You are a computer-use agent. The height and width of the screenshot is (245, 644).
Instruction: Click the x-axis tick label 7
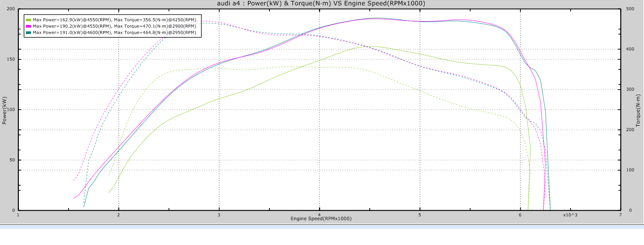coord(620,215)
